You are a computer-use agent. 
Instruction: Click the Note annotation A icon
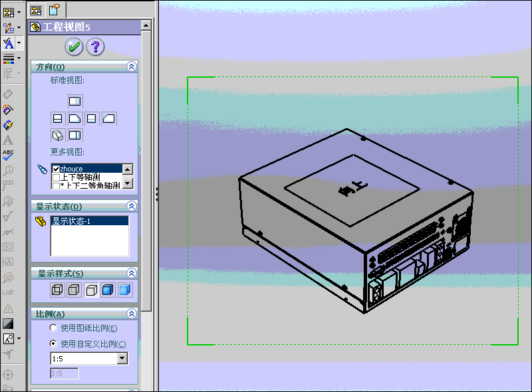[8, 140]
